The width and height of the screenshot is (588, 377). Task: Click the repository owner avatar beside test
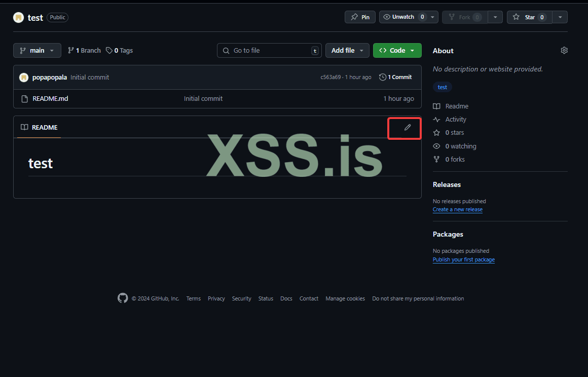(18, 18)
